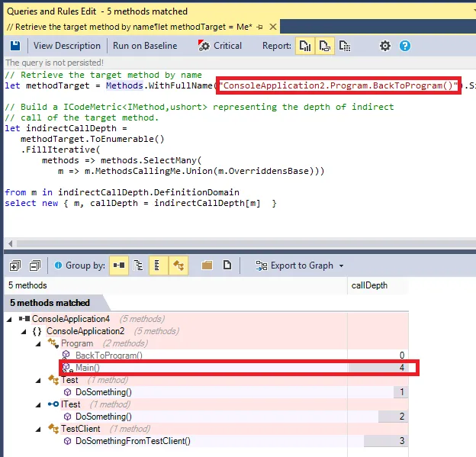Select BackToProgram() method row
This screenshot has width=476, height=457.
tap(207, 356)
